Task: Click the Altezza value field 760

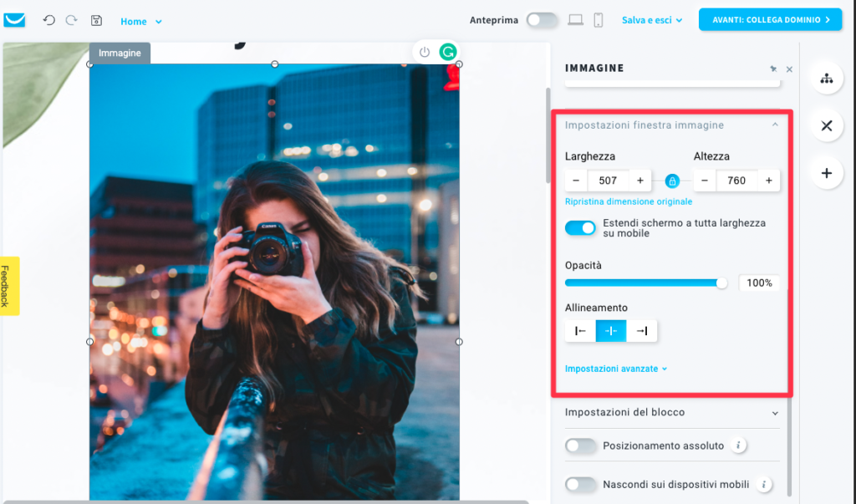Action: tap(736, 181)
